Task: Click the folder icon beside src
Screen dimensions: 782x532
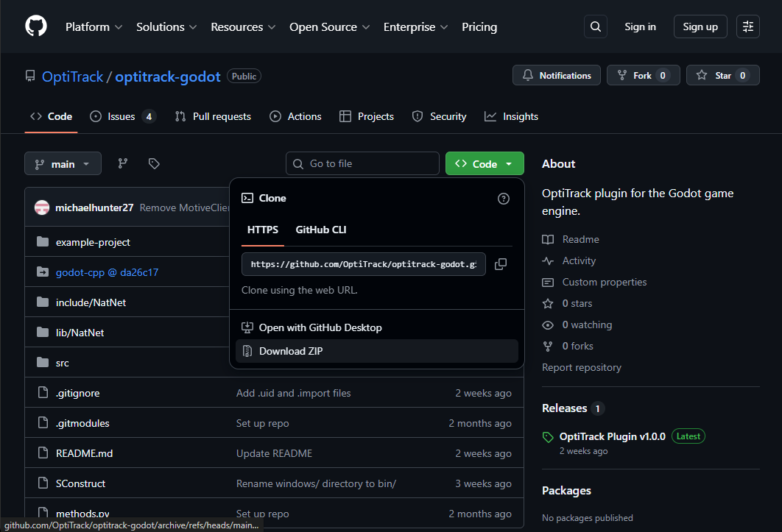Action: pyautogui.click(x=43, y=363)
